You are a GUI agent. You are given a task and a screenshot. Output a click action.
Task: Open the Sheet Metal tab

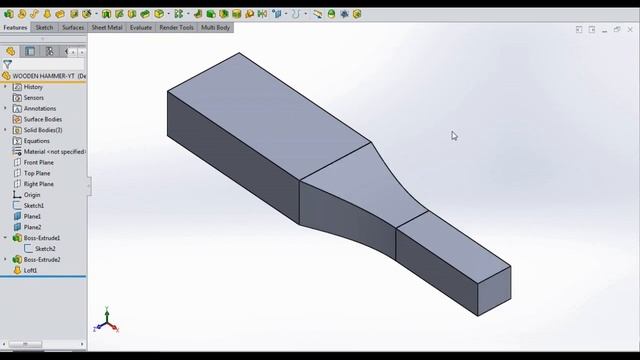107,28
